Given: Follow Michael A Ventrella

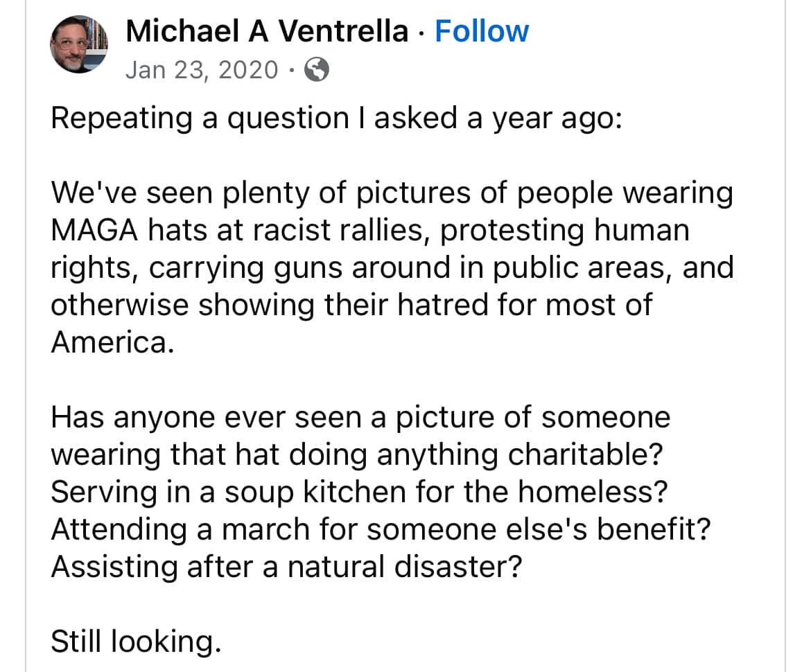Looking at the screenshot, I should (x=482, y=31).
